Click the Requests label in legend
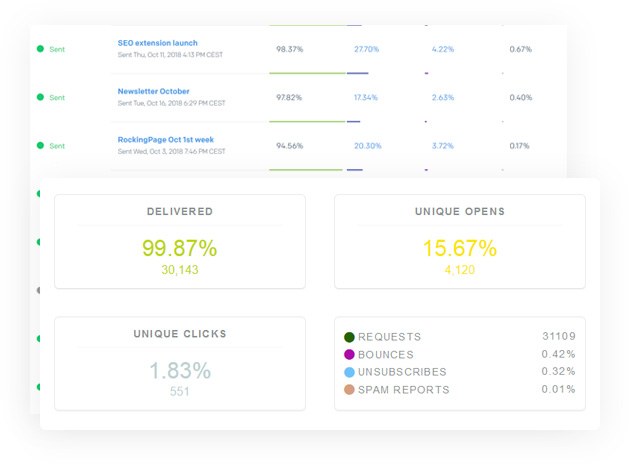630x465 pixels. pos(389,338)
